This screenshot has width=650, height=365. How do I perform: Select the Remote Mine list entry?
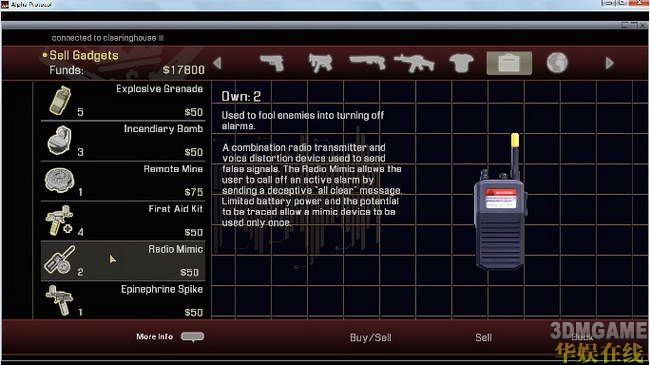[x=123, y=181]
